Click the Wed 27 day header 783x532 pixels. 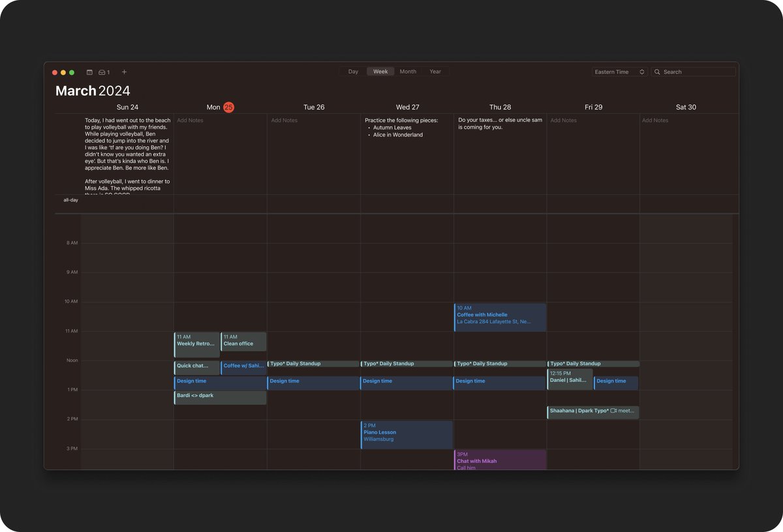tap(407, 107)
